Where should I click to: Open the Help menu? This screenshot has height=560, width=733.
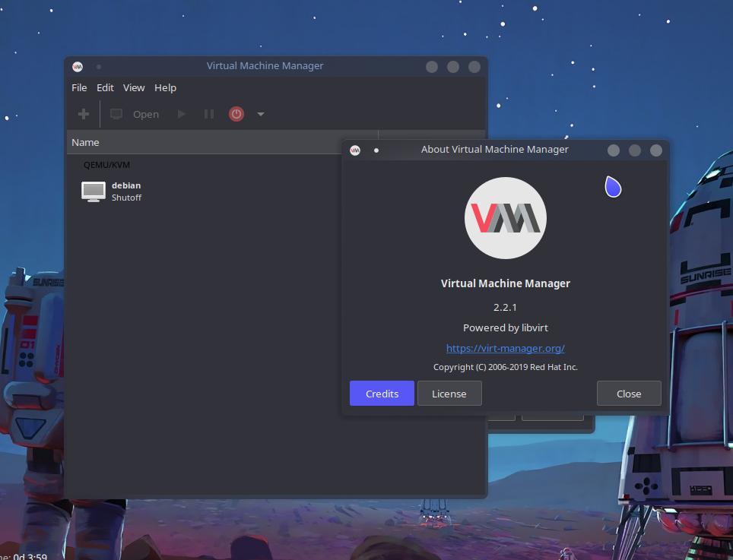tap(165, 87)
